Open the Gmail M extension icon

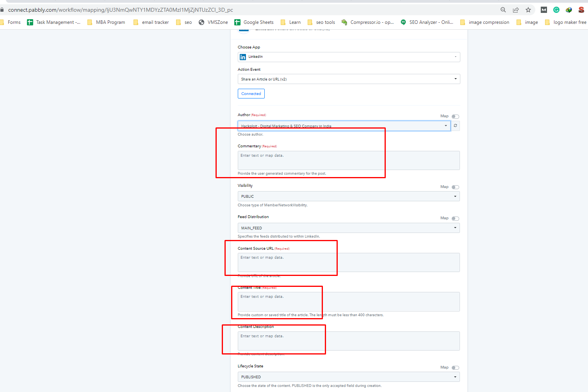(544, 10)
